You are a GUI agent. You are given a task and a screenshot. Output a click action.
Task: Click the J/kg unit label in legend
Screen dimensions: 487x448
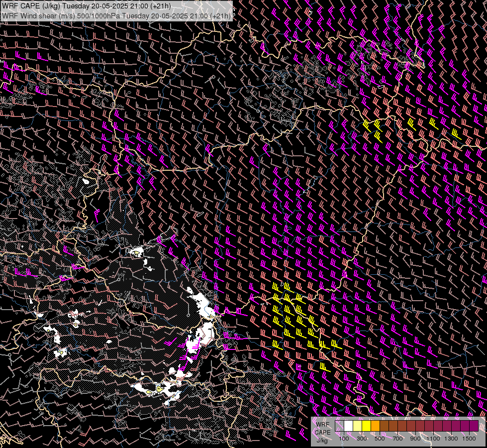tap(322, 440)
